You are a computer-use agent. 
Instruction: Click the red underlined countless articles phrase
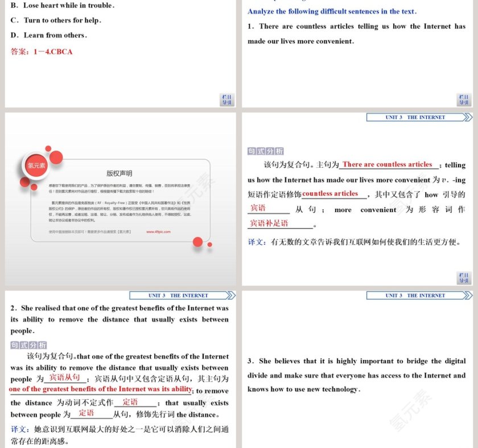[x=331, y=194]
